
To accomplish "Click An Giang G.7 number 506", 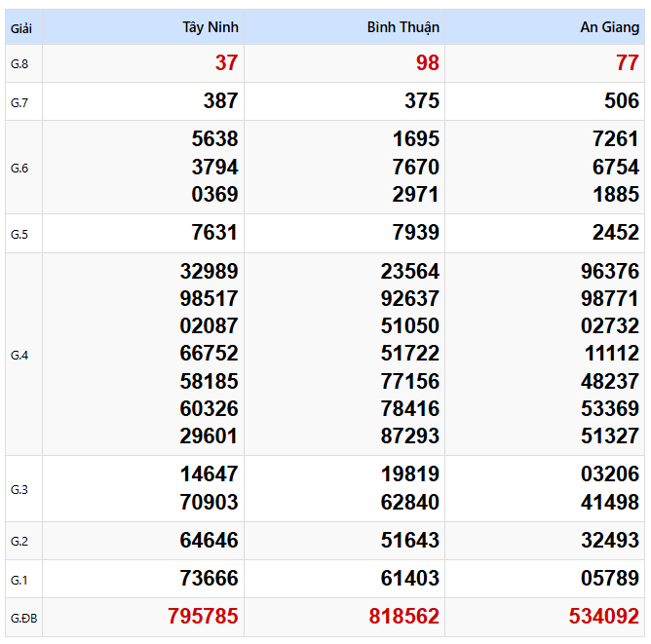I will point(622,100).
